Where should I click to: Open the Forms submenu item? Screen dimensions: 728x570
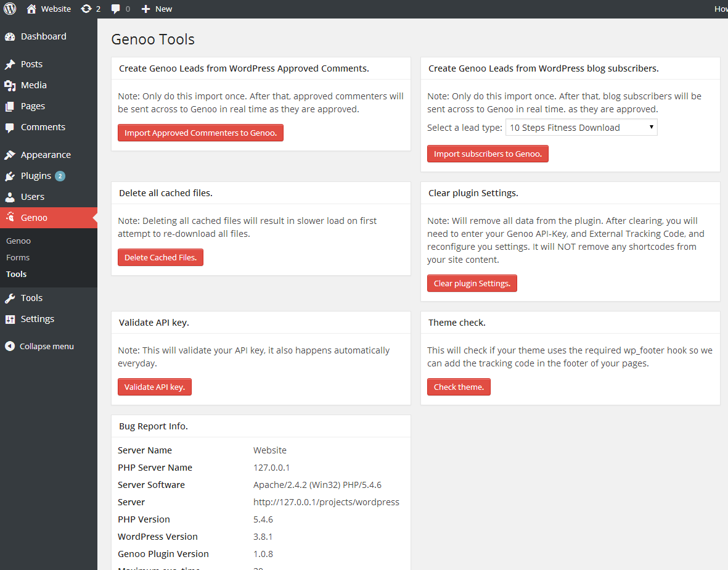tap(18, 257)
